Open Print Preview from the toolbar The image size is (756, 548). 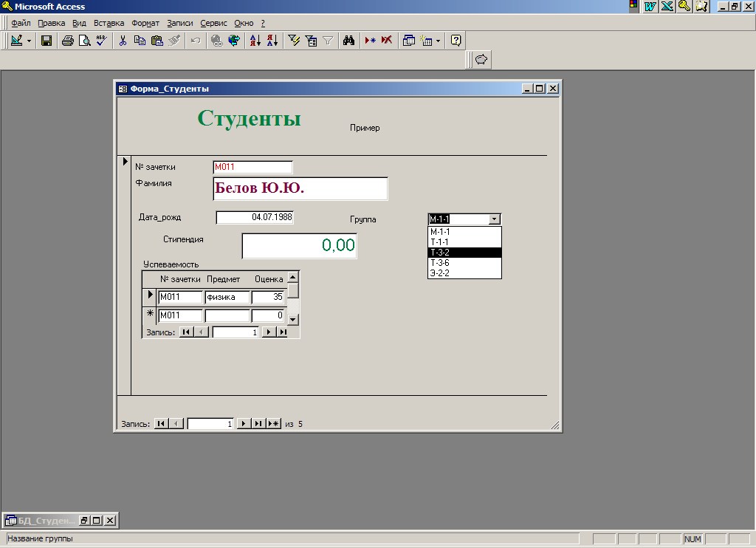[85, 41]
